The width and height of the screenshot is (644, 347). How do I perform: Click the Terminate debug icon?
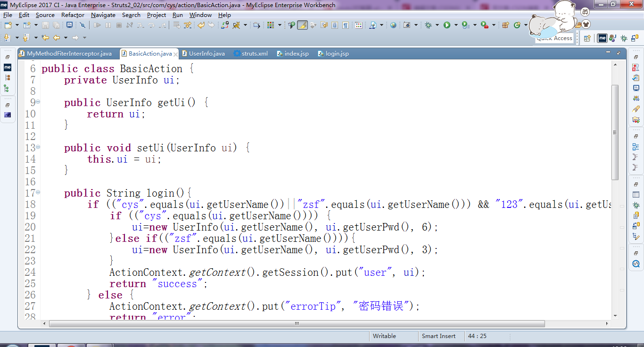[119, 25]
